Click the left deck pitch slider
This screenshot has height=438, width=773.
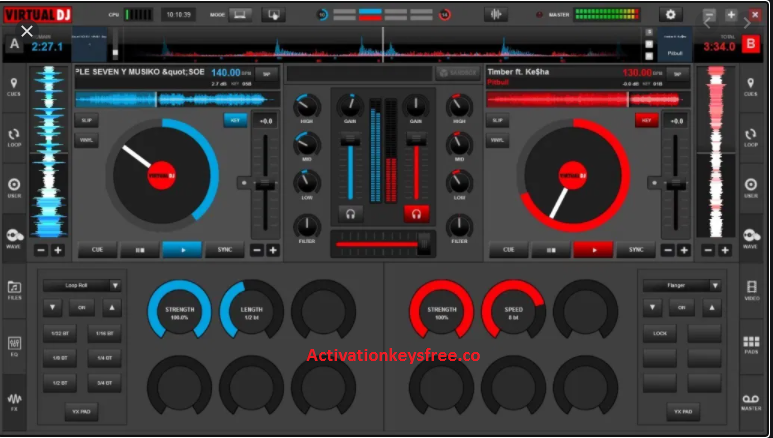coord(265,184)
